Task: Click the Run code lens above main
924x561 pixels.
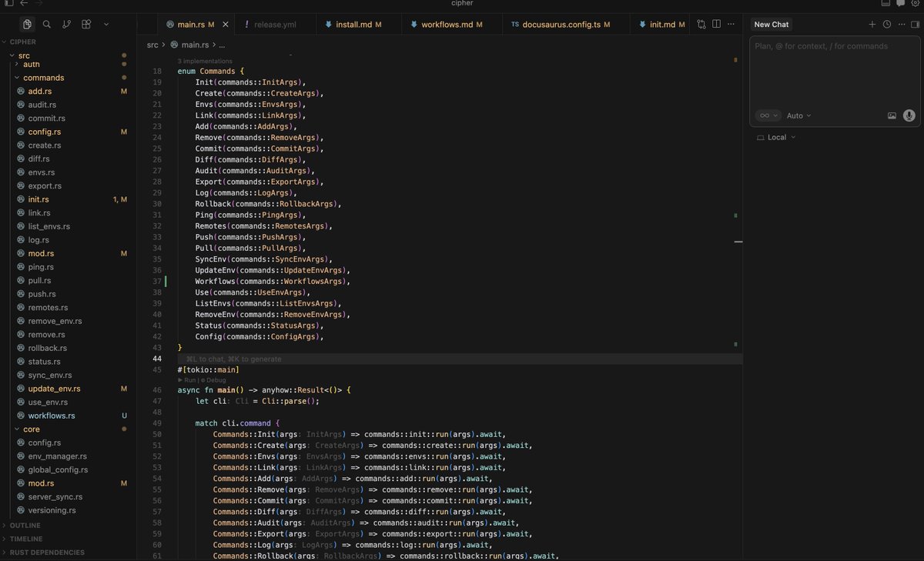Action: coord(186,380)
